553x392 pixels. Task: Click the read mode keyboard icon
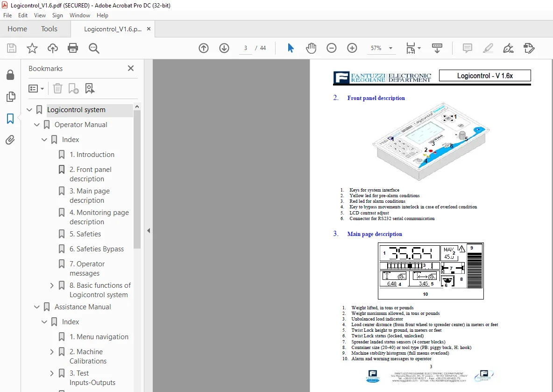coord(437,48)
